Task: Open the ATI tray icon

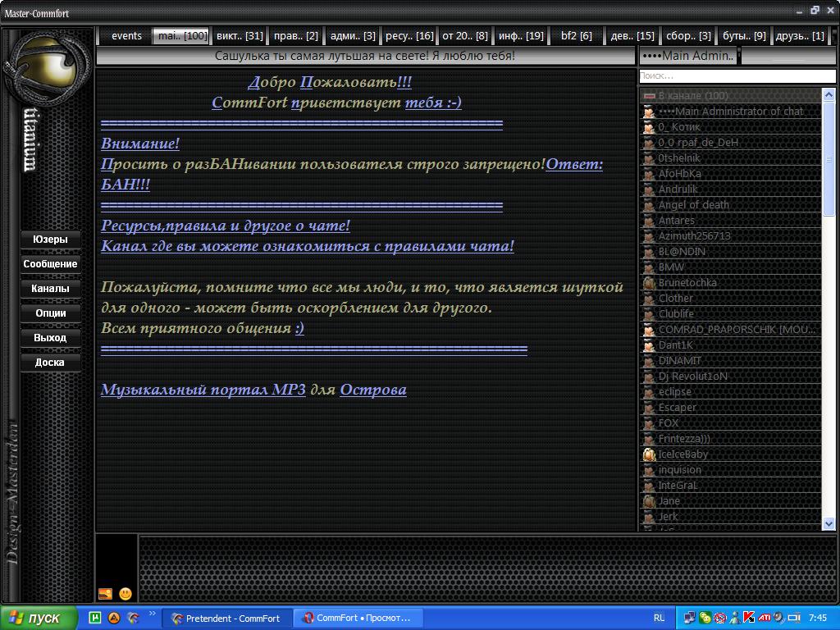Action: click(764, 618)
